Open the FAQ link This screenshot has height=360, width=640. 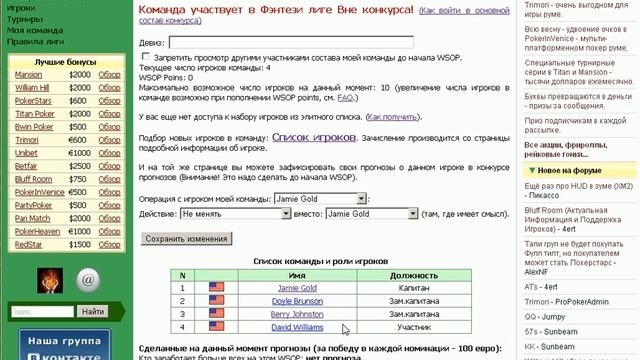coord(345,98)
